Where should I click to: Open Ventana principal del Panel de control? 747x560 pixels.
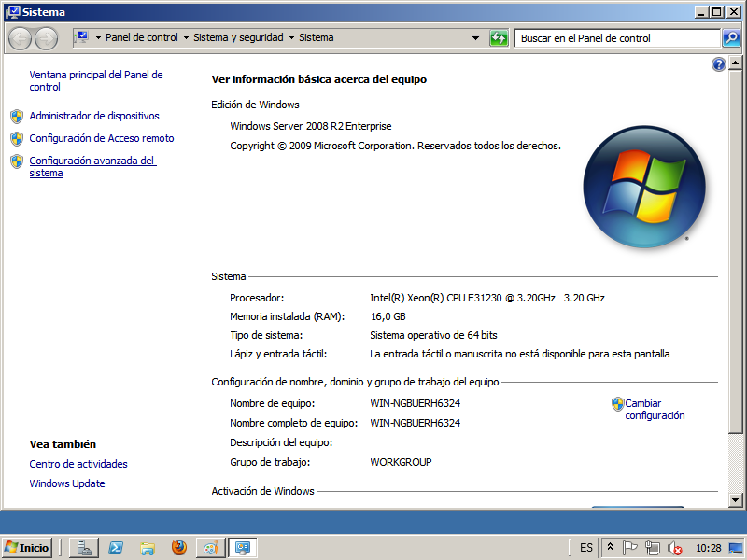point(96,81)
